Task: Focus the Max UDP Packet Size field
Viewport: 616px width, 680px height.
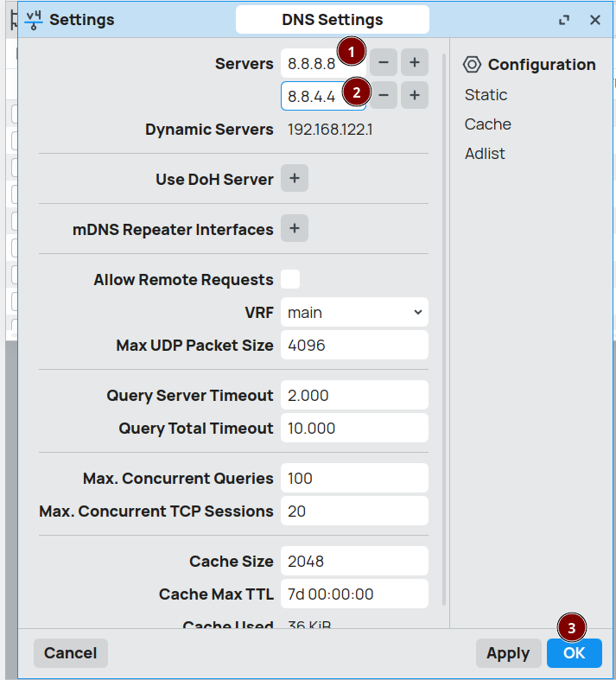Action: [x=354, y=345]
